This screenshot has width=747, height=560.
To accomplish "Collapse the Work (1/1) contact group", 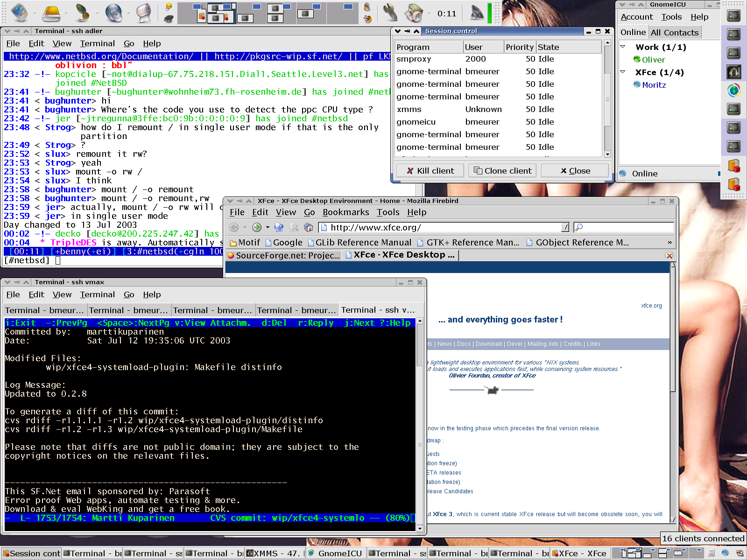I will pyautogui.click(x=623, y=47).
